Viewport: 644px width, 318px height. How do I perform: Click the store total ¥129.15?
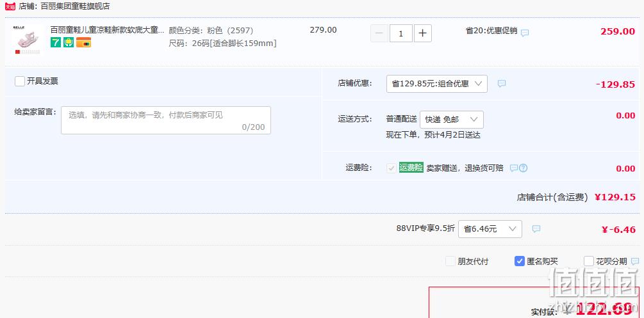pyautogui.click(x=615, y=197)
